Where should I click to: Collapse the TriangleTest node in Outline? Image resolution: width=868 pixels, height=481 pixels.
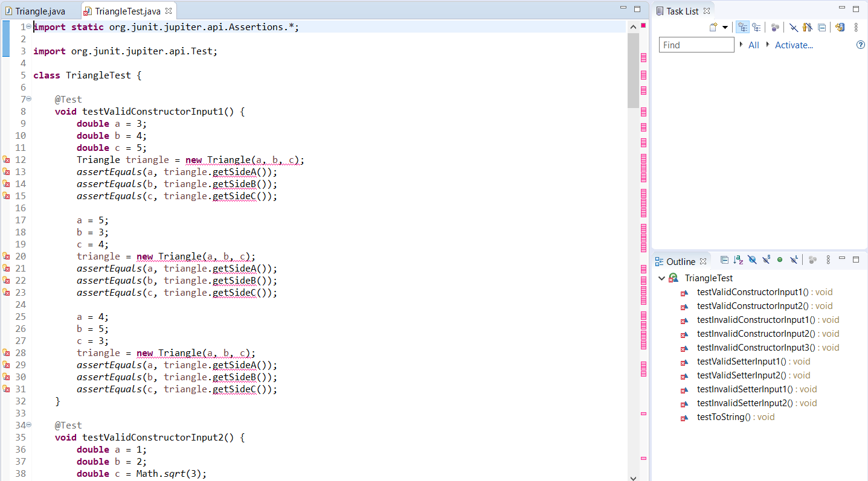661,278
